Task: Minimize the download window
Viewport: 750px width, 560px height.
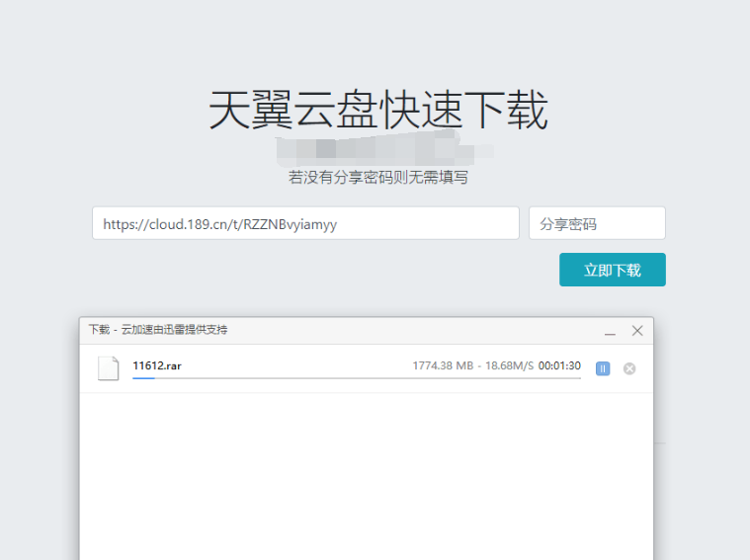Action: tap(611, 332)
